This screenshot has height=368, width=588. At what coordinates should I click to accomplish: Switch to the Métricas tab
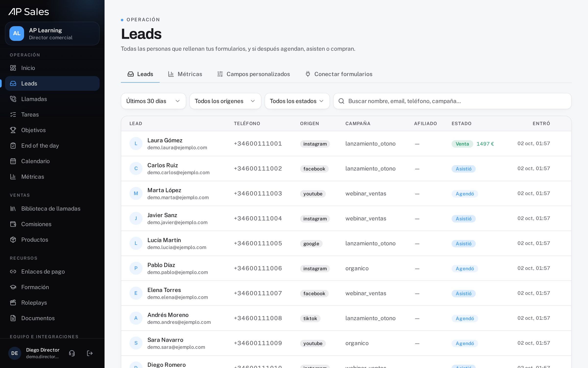pyautogui.click(x=185, y=74)
